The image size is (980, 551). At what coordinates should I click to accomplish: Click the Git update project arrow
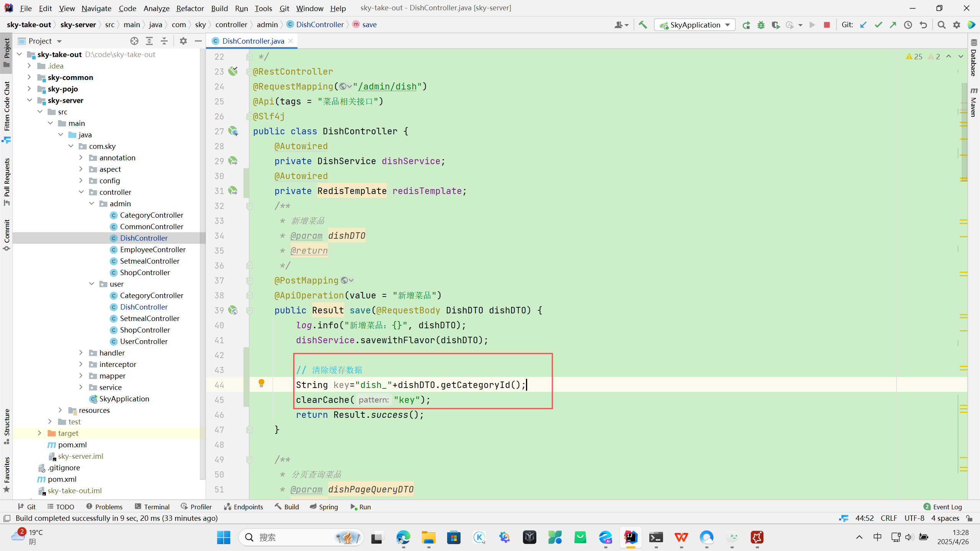click(x=863, y=25)
